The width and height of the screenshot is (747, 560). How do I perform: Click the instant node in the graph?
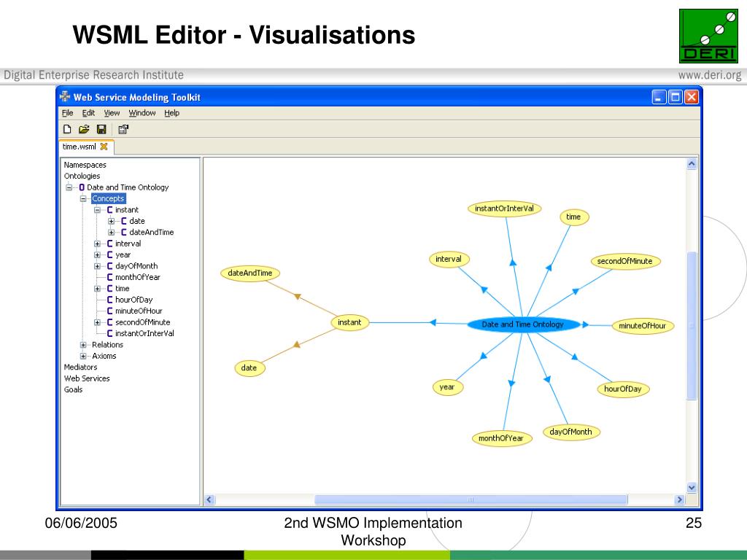click(349, 322)
